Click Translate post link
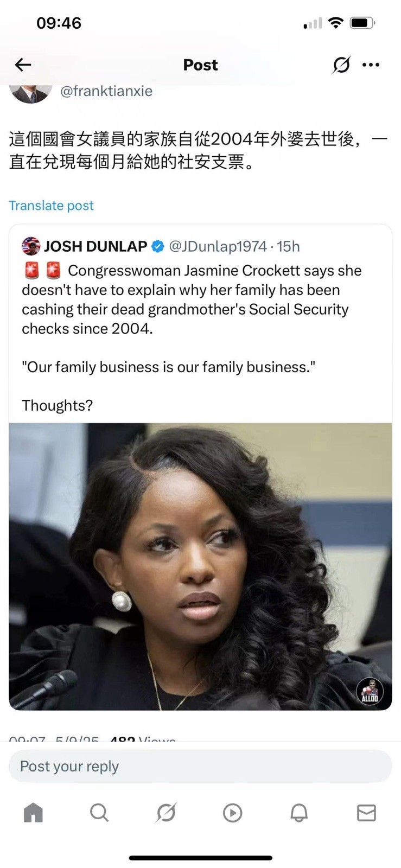The height and width of the screenshot is (868, 401). tap(51, 206)
